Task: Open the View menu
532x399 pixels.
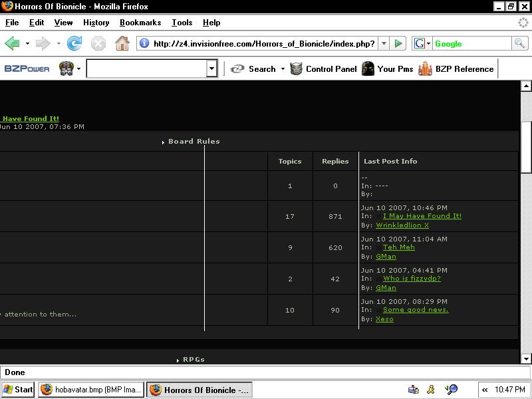Action: click(x=63, y=23)
